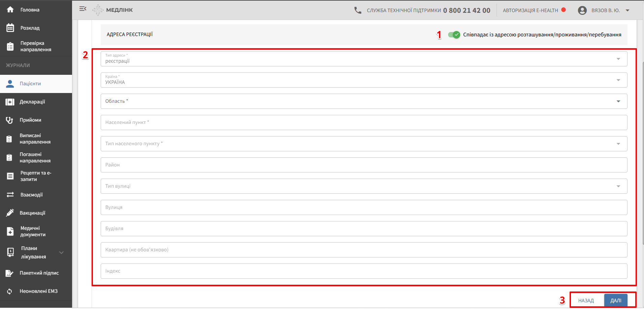This screenshot has width=644, height=309.
Task: Click the Взаємодії arrows icon
Action: 10,195
